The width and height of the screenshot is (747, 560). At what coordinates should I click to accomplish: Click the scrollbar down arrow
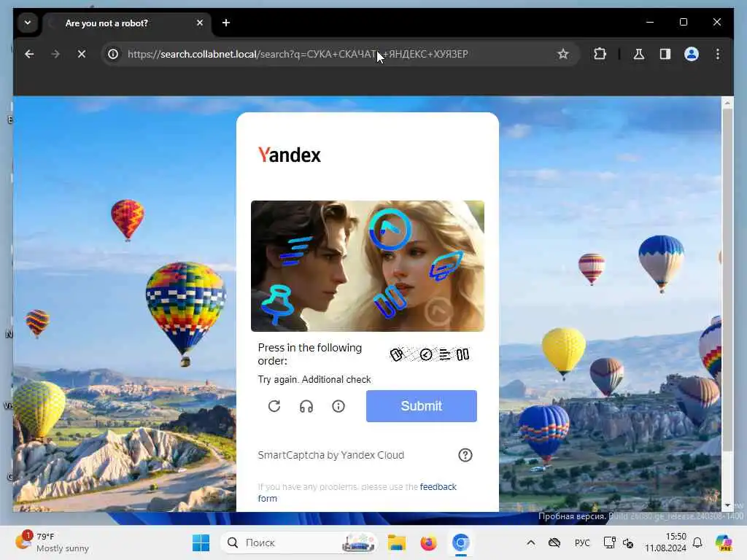(727, 505)
